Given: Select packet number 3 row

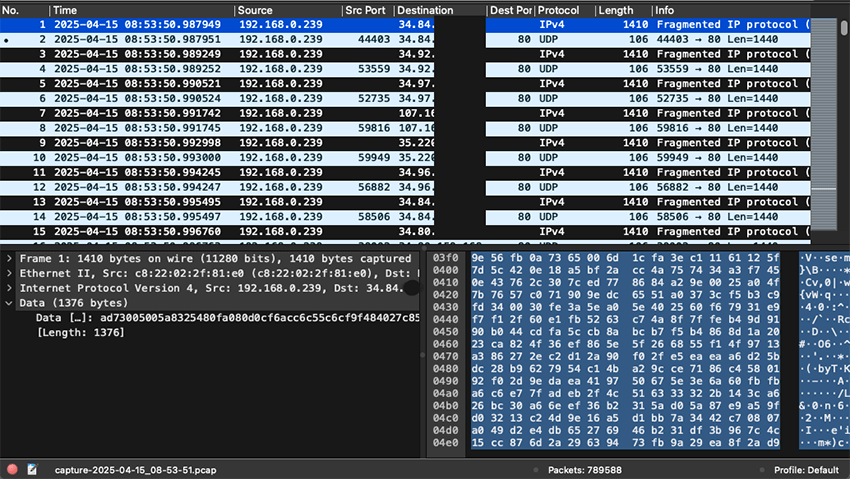Looking at the screenshot, I should [x=405, y=54].
